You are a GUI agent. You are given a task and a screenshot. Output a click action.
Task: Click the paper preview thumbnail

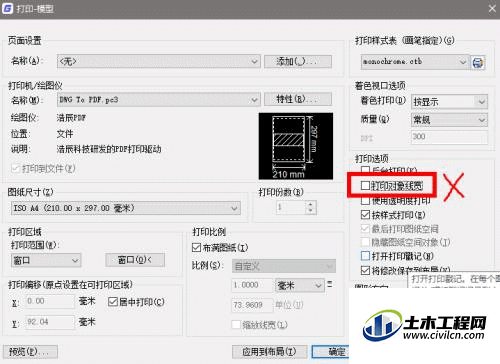click(x=296, y=146)
